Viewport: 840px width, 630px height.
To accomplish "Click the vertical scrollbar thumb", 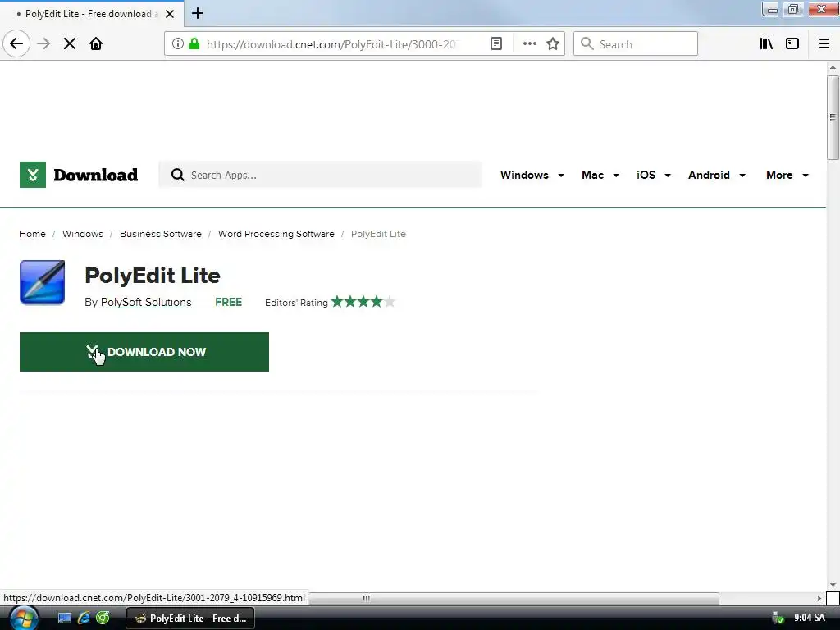I will [x=833, y=117].
